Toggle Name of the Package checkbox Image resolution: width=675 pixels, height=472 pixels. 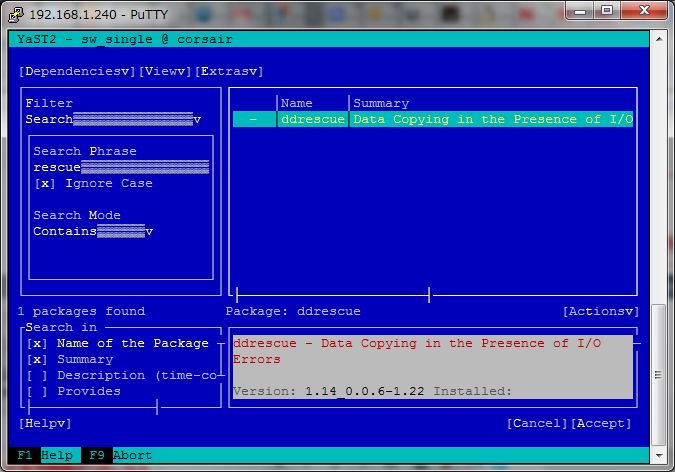coord(37,344)
